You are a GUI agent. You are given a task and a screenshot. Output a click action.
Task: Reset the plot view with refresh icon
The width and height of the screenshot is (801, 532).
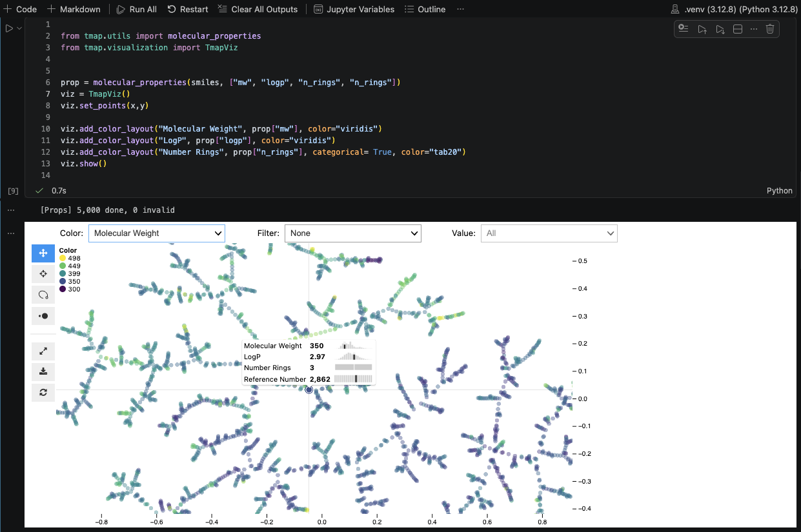click(x=43, y=392)
